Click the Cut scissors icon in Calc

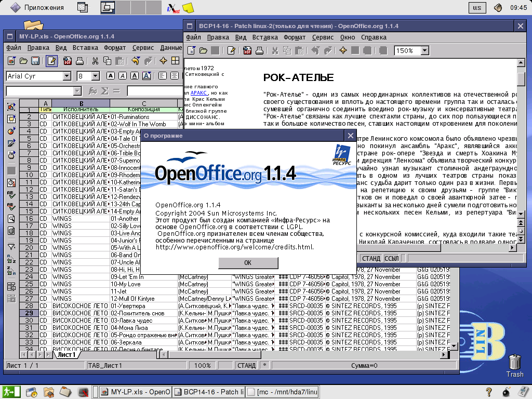[96, 61]
